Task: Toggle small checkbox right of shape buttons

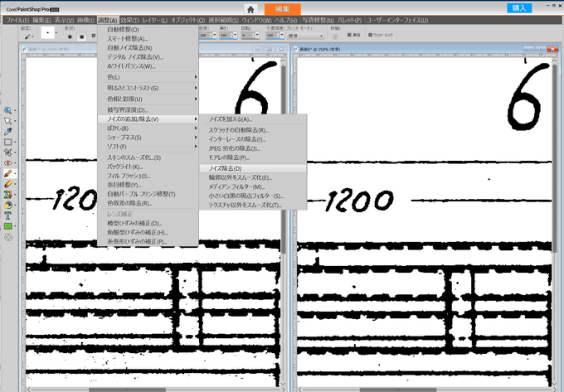Action: click(94, 35)
